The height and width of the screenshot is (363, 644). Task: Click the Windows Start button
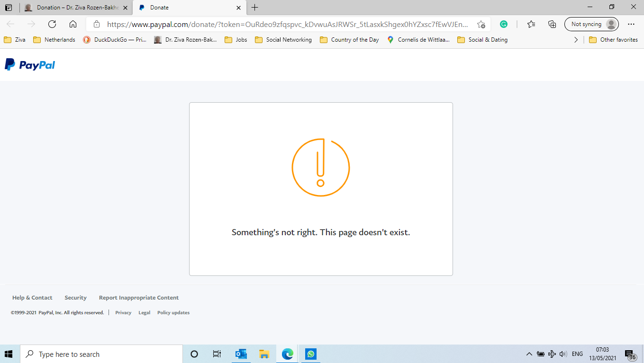point(9,354)
